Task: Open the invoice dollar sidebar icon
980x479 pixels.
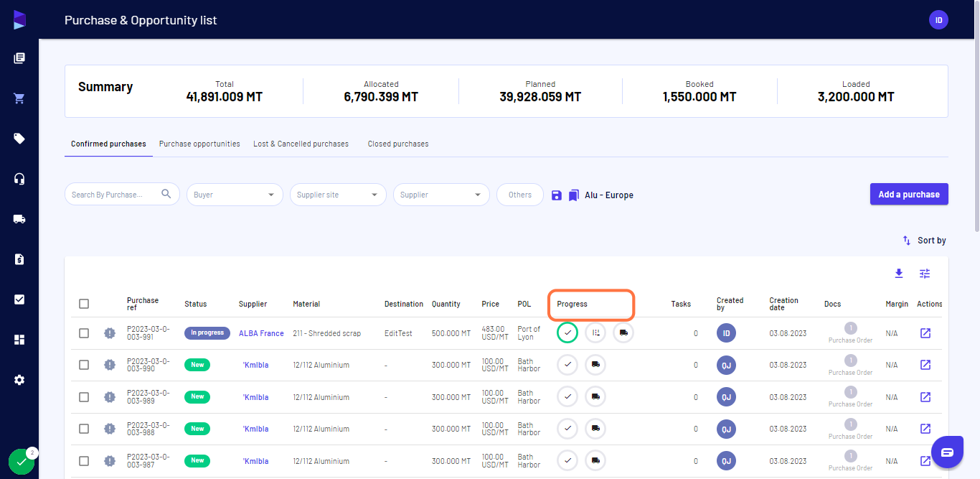Action: tap(19, 259)
